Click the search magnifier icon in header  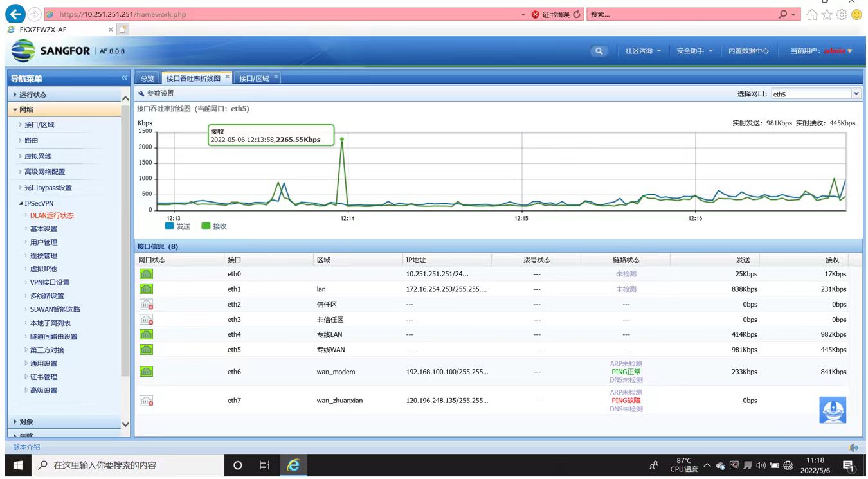click(x=599, y=51)
